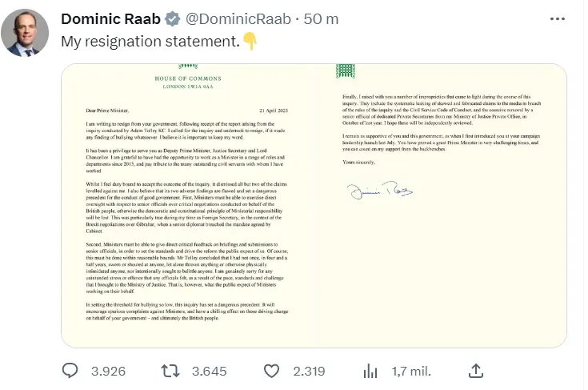Click the 50 m timestamp link
Image resolution: width=588 pixels, height=390 pixels.
click(321, 18)
